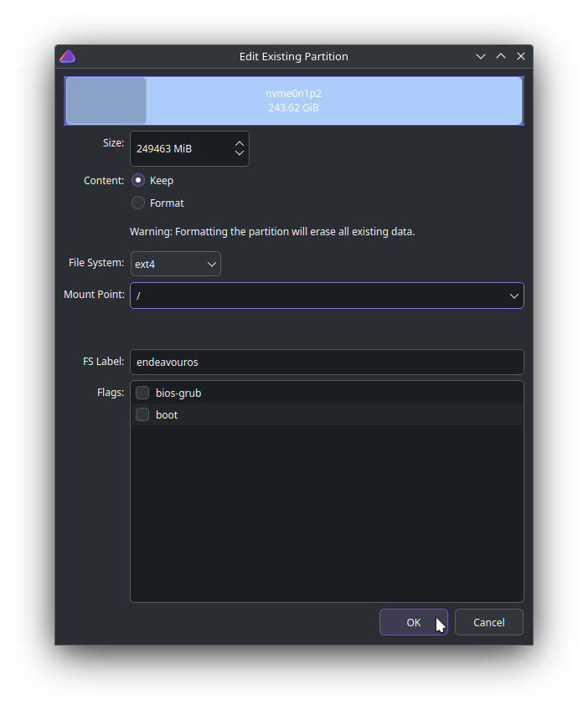Screen dimensions: 588x710
Task: Minimize the dialog with down chevron
Action: (x=481, y=56)
